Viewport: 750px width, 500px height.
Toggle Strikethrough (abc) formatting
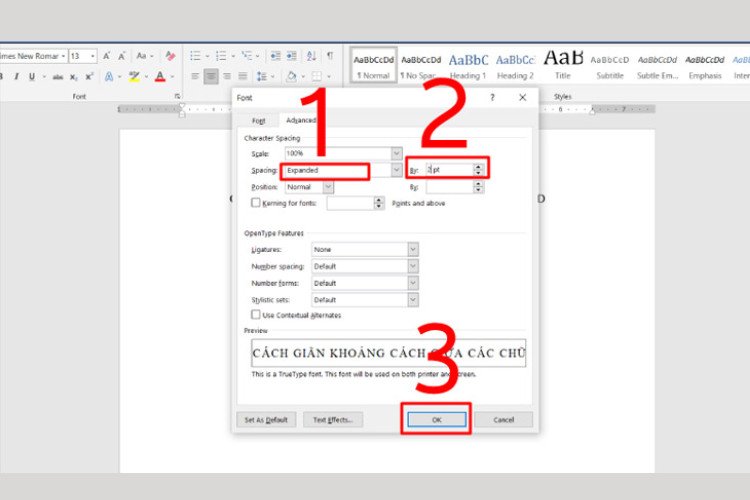[58, 77]
